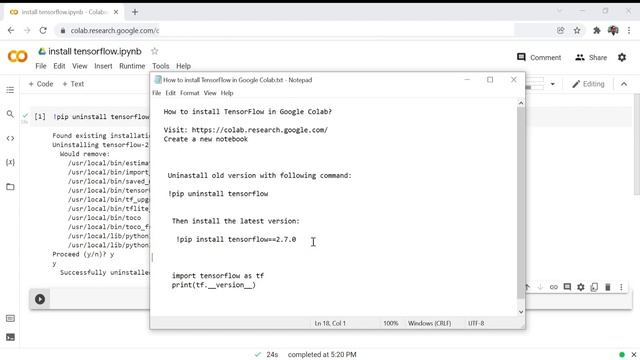640x360 pixels.
Task: Click 'Ln 18, Col 1' in Notepad status bar
Action: click(330, 323)
